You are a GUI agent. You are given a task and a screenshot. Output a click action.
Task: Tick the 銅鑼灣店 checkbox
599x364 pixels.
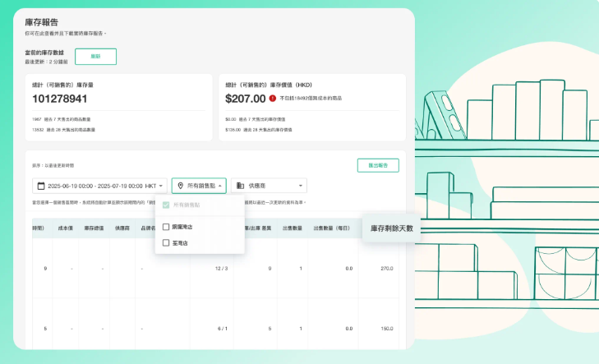click(166, 227)
